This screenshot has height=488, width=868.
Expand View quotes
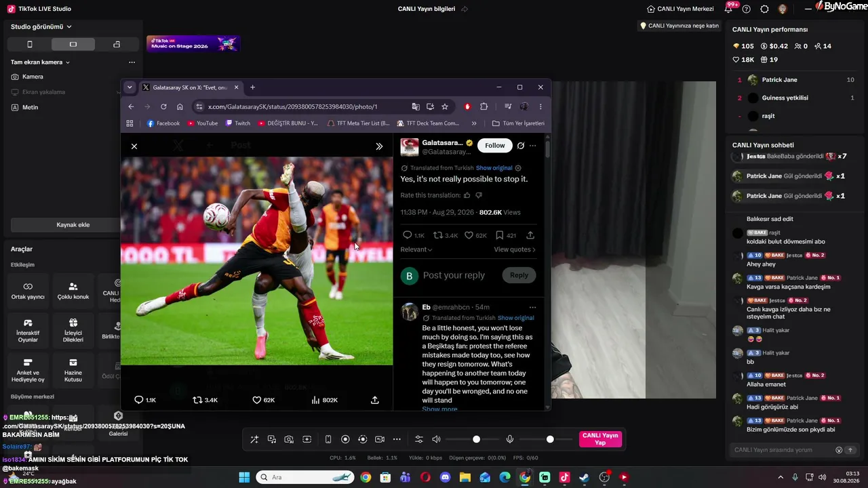pos(515,249)
